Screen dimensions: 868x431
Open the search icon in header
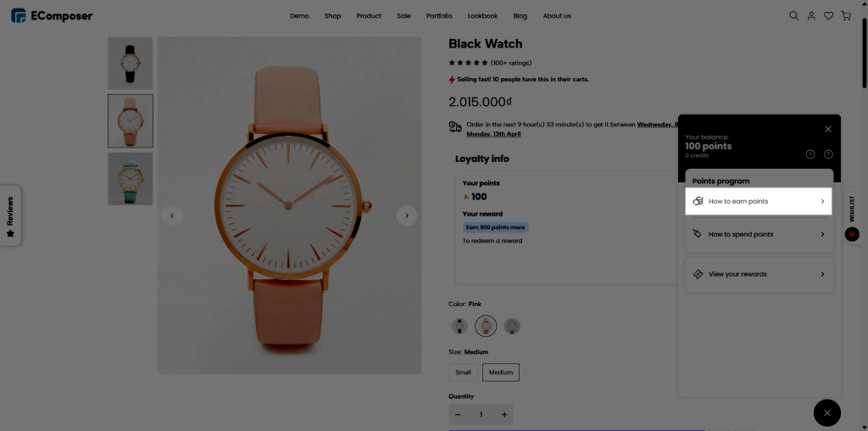coord(794,15)
